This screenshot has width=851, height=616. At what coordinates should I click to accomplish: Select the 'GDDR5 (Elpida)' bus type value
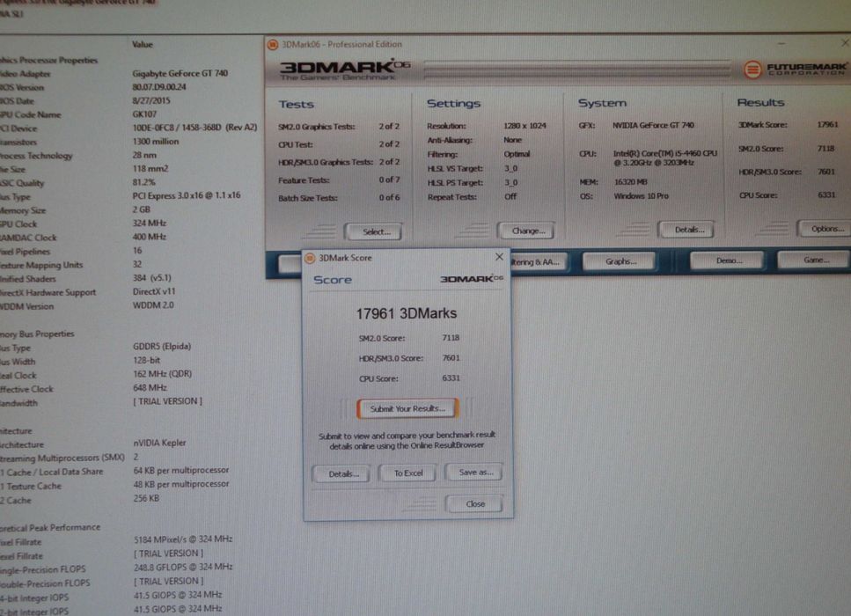click(x=162, y=346)
